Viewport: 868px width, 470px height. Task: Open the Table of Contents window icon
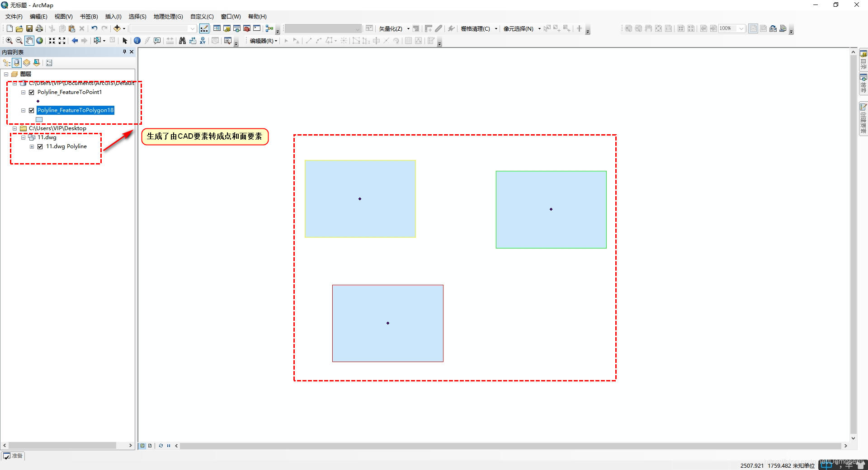tap(217, 28)
